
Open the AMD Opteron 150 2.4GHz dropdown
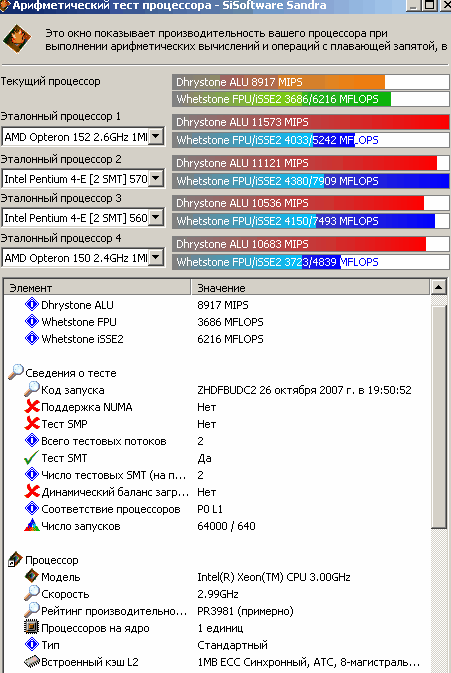tap(156, 258)
